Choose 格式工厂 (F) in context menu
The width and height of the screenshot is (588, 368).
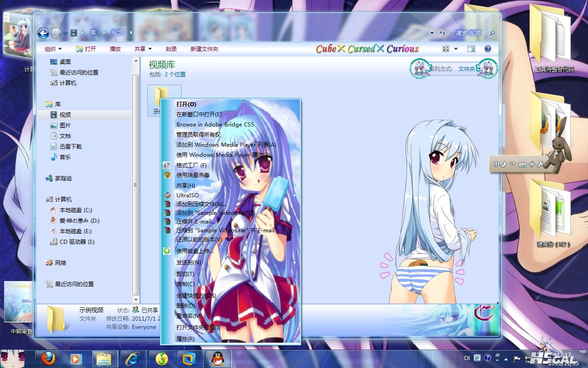coord(191,165)
